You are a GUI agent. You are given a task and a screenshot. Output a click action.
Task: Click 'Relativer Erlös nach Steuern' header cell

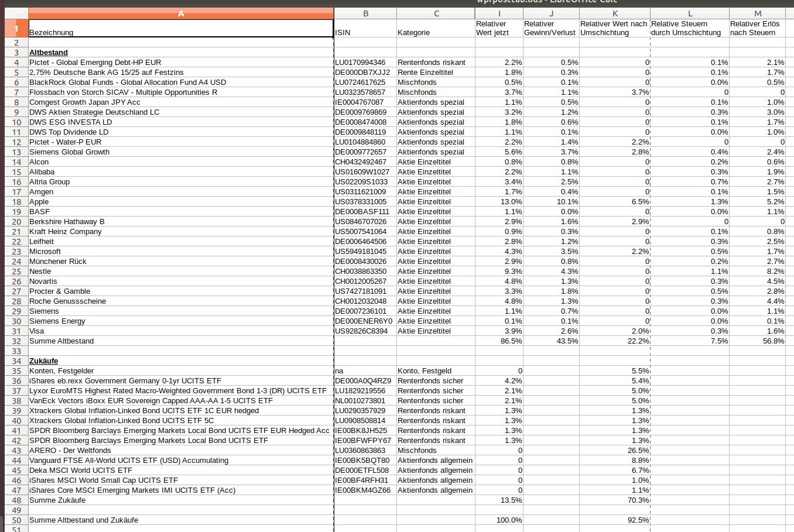click(x=758, y=28)
